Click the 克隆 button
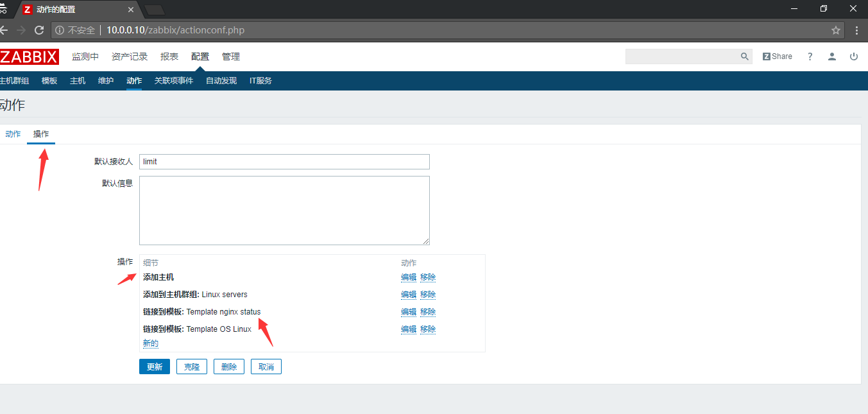The height and width of the screenshot is (414, 868). [192, 367]
